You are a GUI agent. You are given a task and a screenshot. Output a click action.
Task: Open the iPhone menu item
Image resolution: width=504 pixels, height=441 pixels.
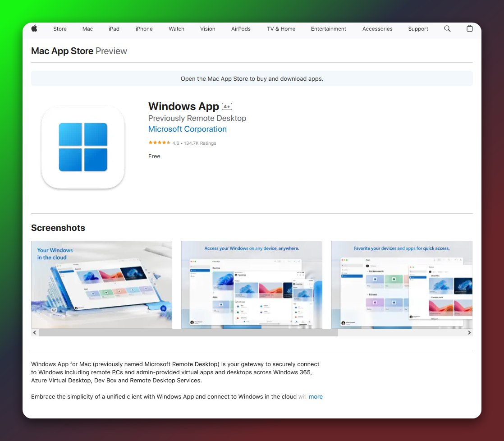pyautogui.click(x=144, y=29)
